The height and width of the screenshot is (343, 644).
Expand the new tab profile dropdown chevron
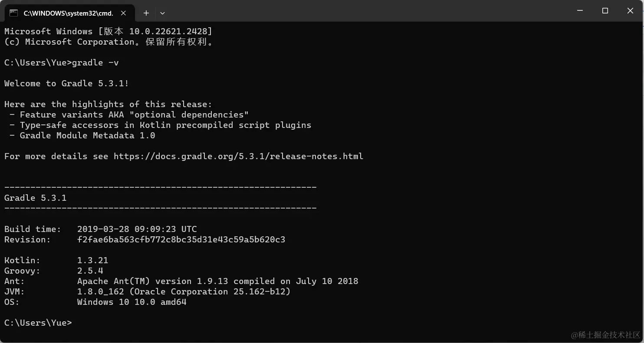[x=162, y=13]
